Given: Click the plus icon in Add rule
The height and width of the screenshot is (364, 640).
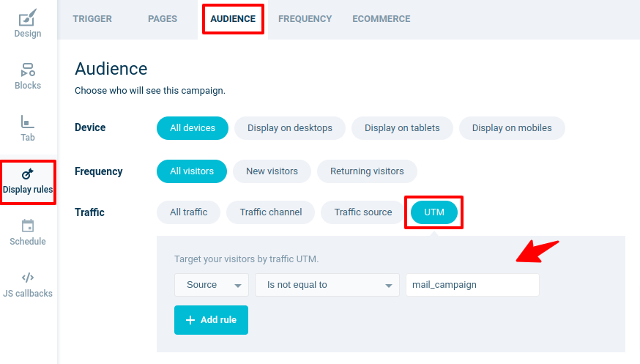Looking at the screenshot, I should click(190, 320).
